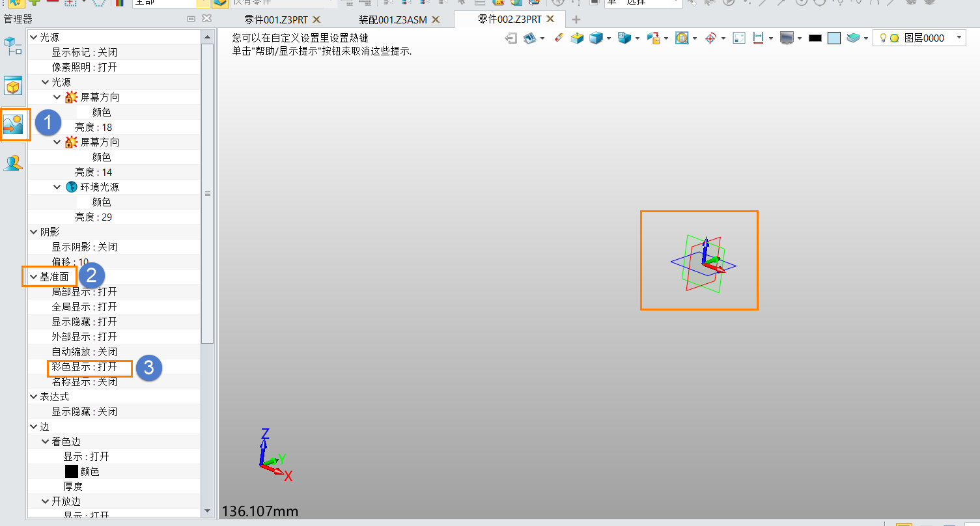Pick the black color swatch in view toolbar
Screen dimensions: 980x526
click(815, 38)
